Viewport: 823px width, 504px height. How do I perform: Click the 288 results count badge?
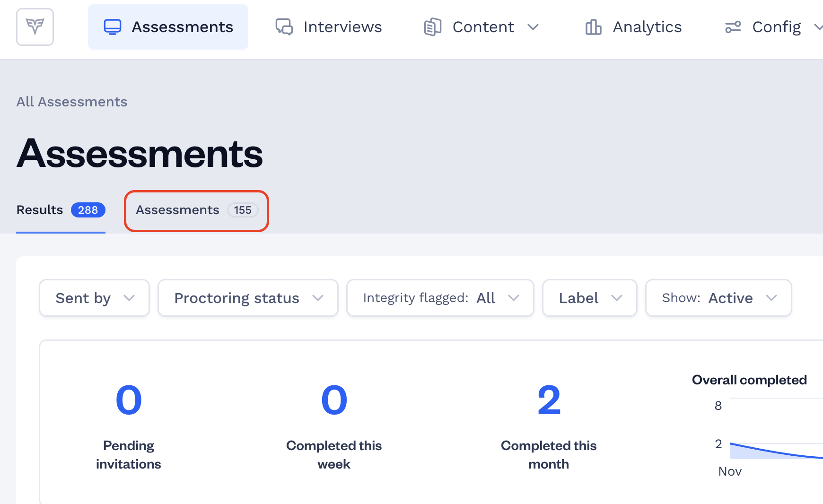(x=88, y=210)
